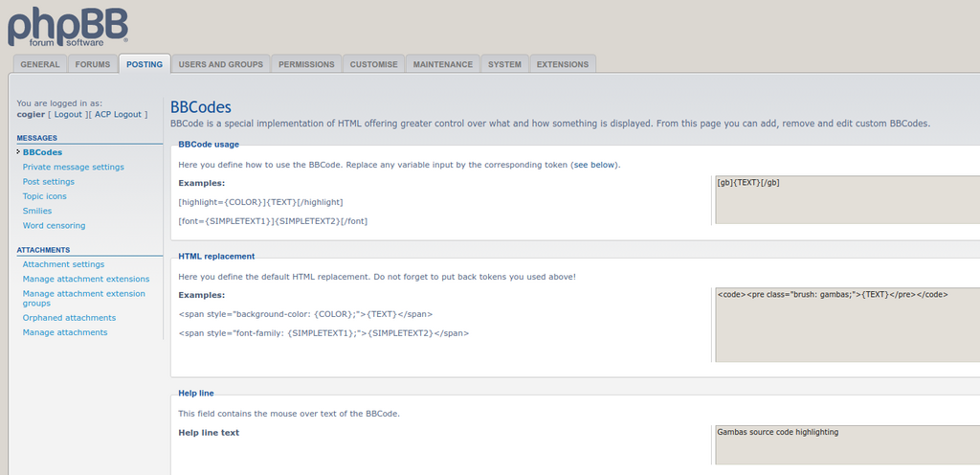The width and height of the screenshot is (980, 475).
Task: Select the Posting tab
Action: pyautogui.click(x=145, y=64)
